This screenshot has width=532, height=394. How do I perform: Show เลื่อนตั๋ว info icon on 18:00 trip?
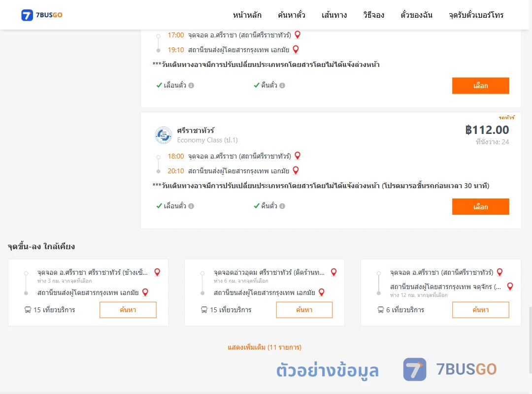pos(191,206)
